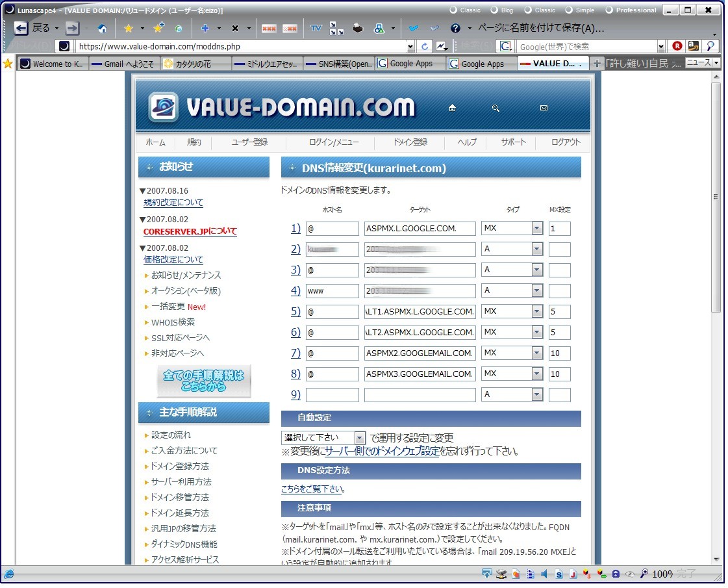Click the host name field of record 9

(x=332, y=395)
